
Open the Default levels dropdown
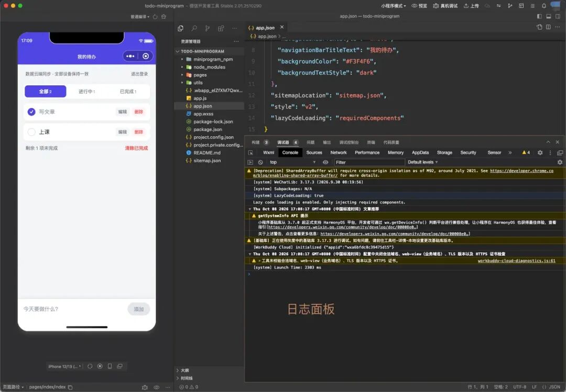tap(423, 162)
